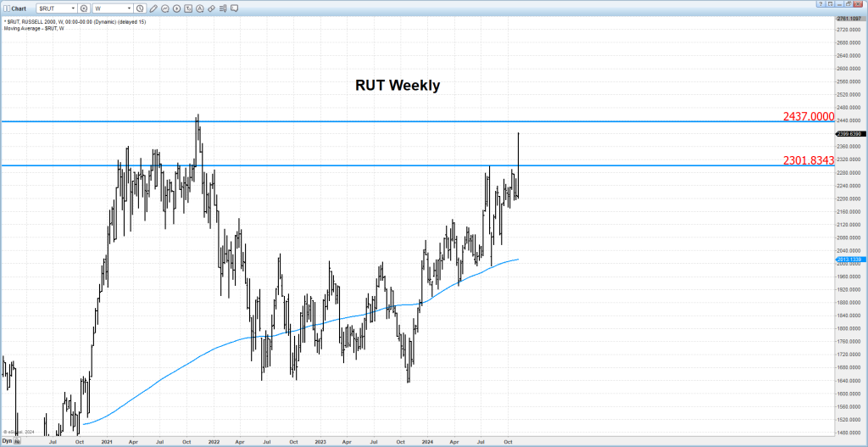Click the 2000.0000 price axis label
This screenshot has height=447, width=868.
(849, 264)
